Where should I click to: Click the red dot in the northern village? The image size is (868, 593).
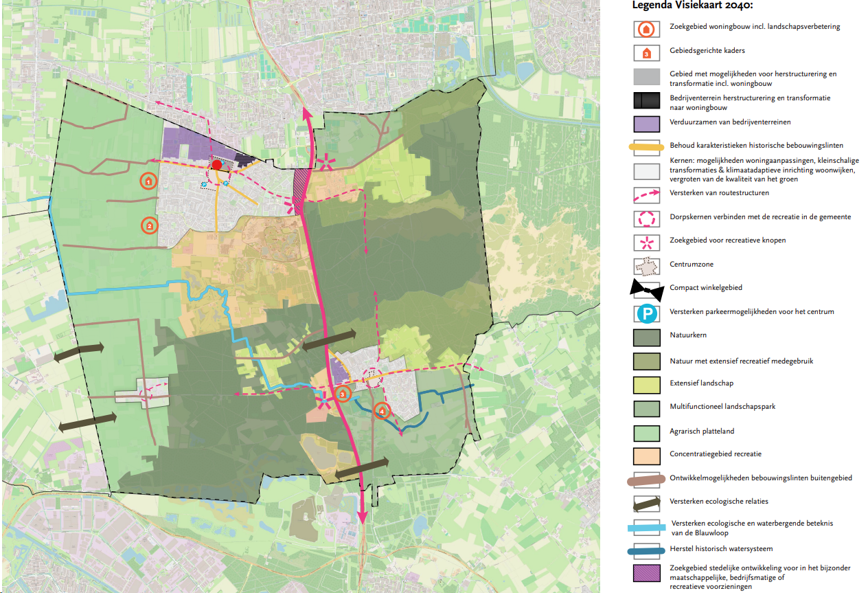pyautogui.click(x=217, y=165)
